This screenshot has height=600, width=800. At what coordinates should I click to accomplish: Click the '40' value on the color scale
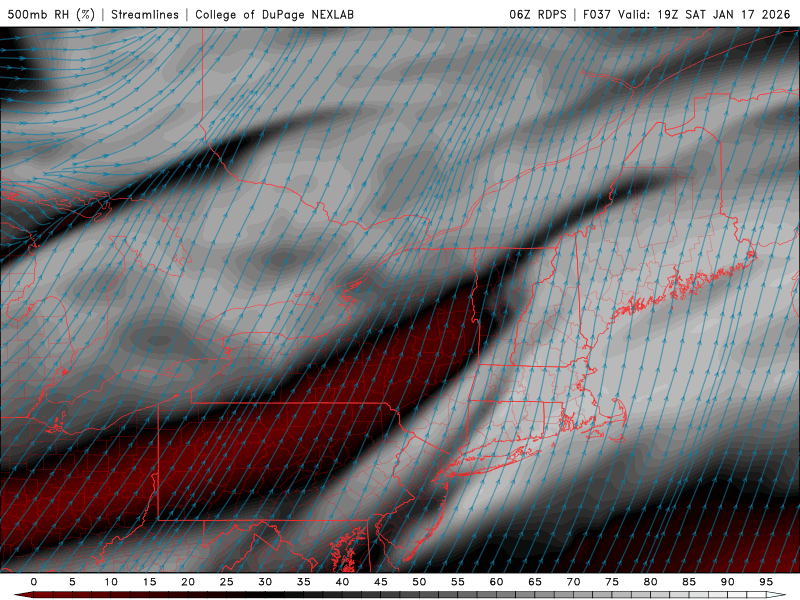[342, 582]
